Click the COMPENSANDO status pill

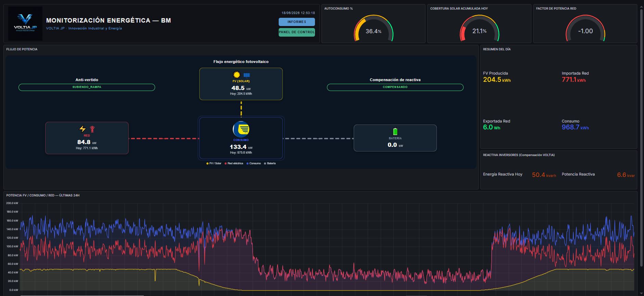tap(395, 87)
